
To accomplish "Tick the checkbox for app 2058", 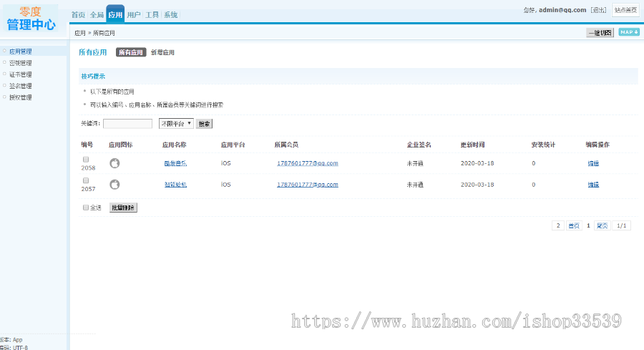I will point(86,159).
